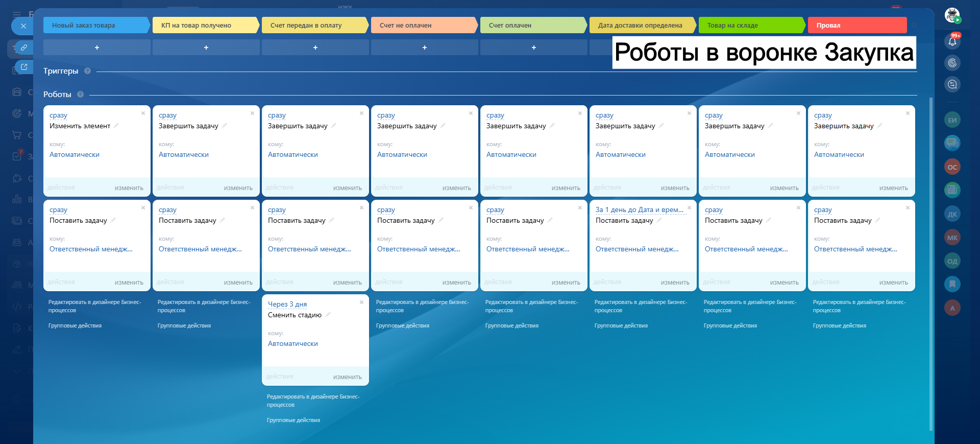This screenshot has width=980, height=444.
Task: Click изменить on Сменить стадию robot
Action: pos(347,377)
